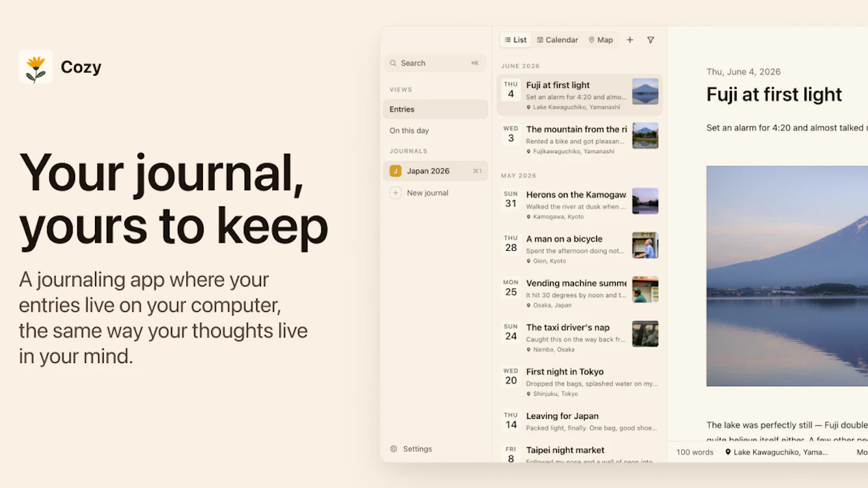Click the Thu, June 4, 2026 date
The height and width of the screenshot is (488, 868).
[744, 72]
